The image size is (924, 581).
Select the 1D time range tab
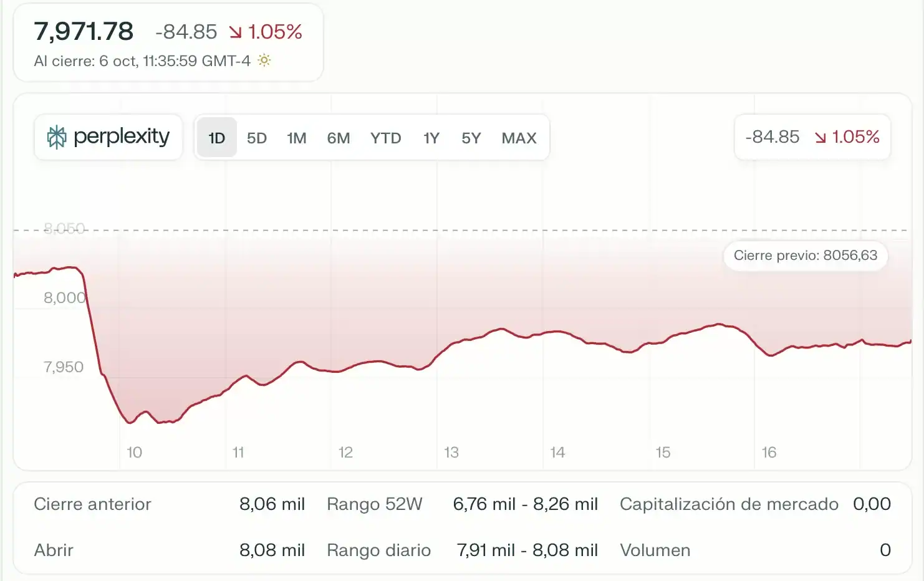[x=216, y=138]
